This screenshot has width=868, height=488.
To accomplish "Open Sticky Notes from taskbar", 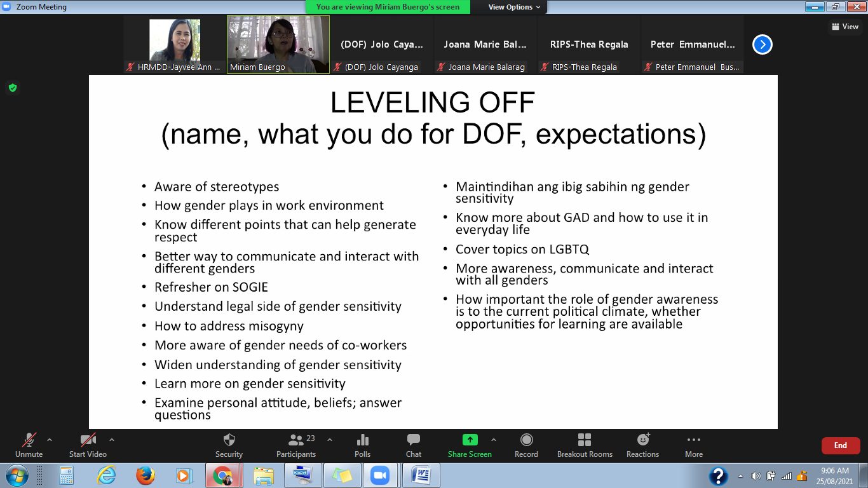I will (x=342, y=475).
